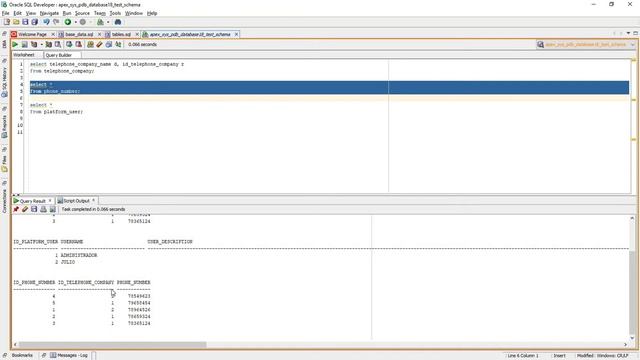This screenshot has width=640, height=360.
Task: Open the Help menu
Action: click(x=152, y=13)
